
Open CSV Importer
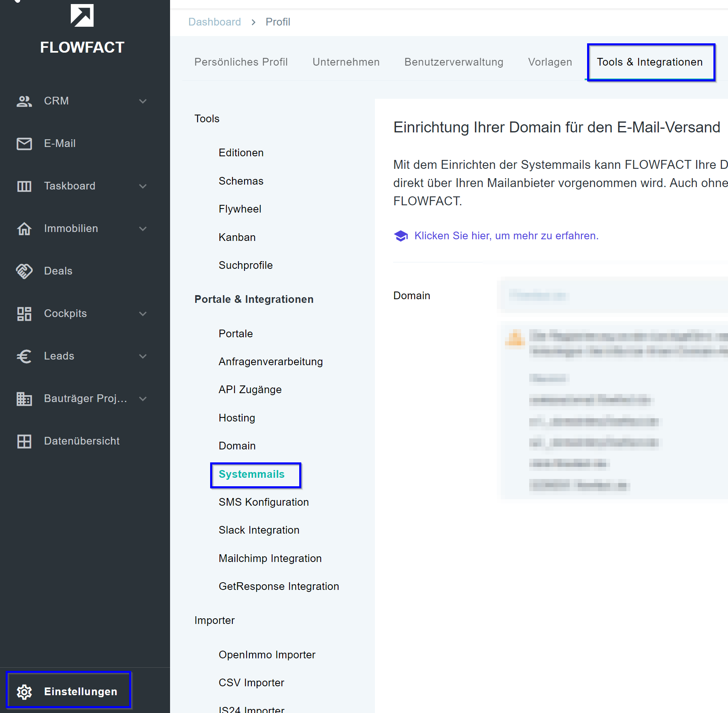pyautogui.click(x=251, y=683)
